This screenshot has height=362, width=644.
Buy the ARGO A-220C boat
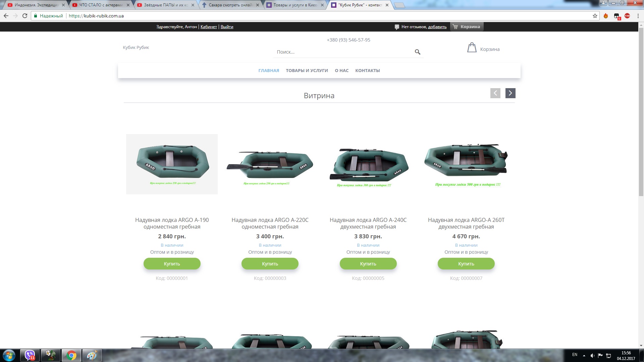click(270, 264)
